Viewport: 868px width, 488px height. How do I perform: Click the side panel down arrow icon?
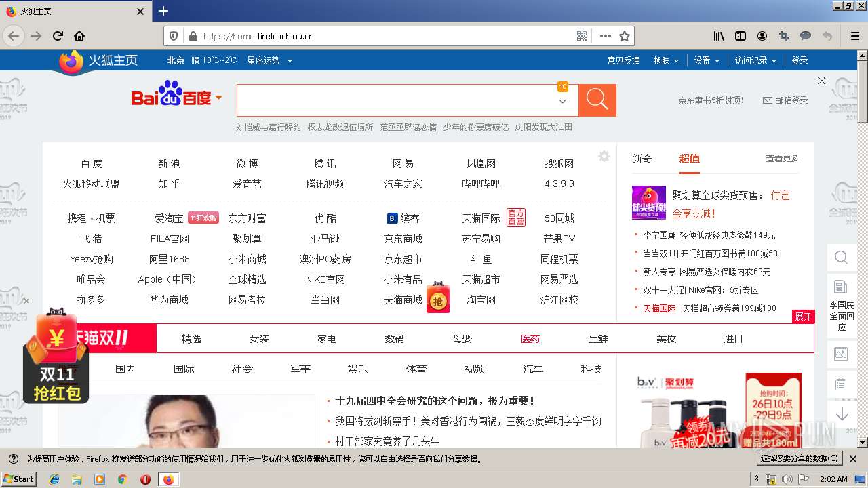pos(842,414)
